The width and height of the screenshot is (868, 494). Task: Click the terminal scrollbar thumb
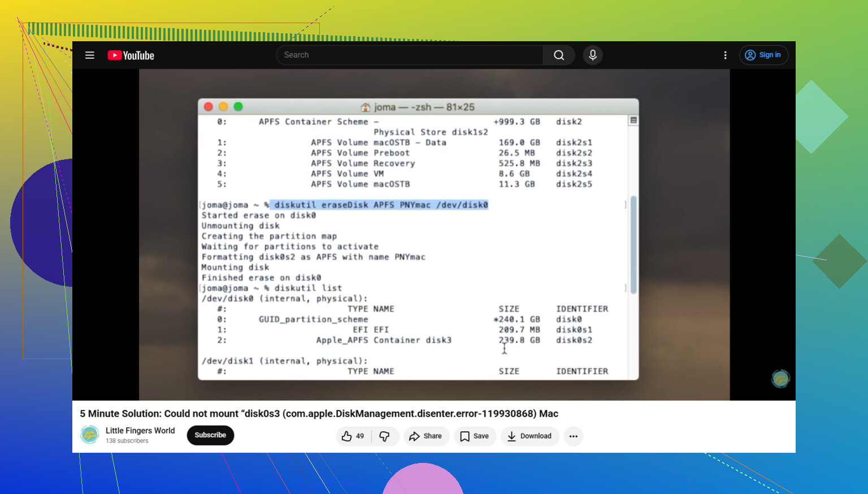click(x=633, y=245)
